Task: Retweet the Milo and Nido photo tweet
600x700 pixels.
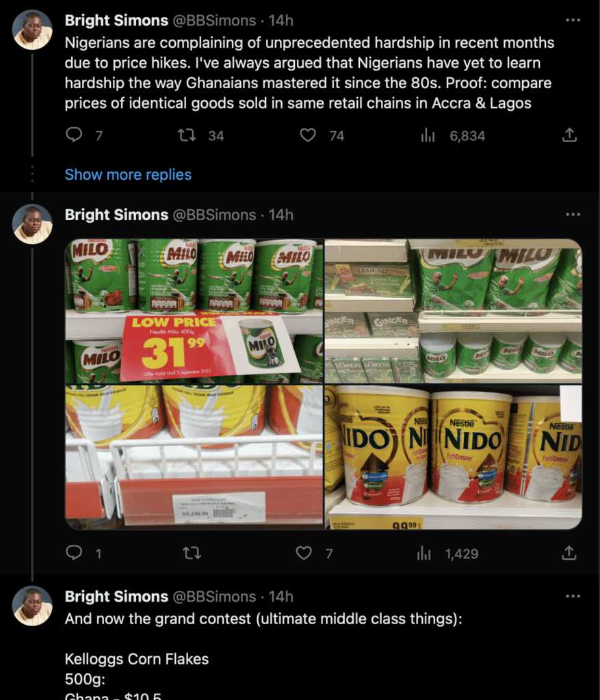Action: coord(192,553)
